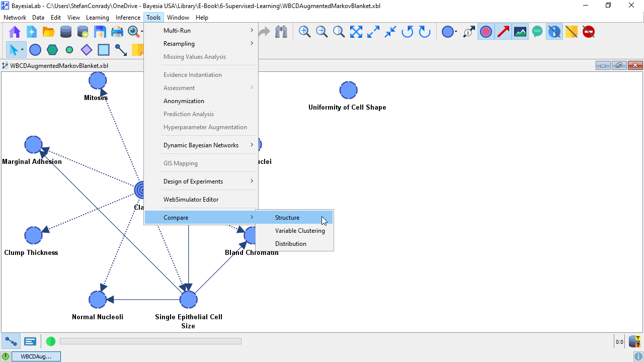Open the blue node display style dropdown

(456, 32)
